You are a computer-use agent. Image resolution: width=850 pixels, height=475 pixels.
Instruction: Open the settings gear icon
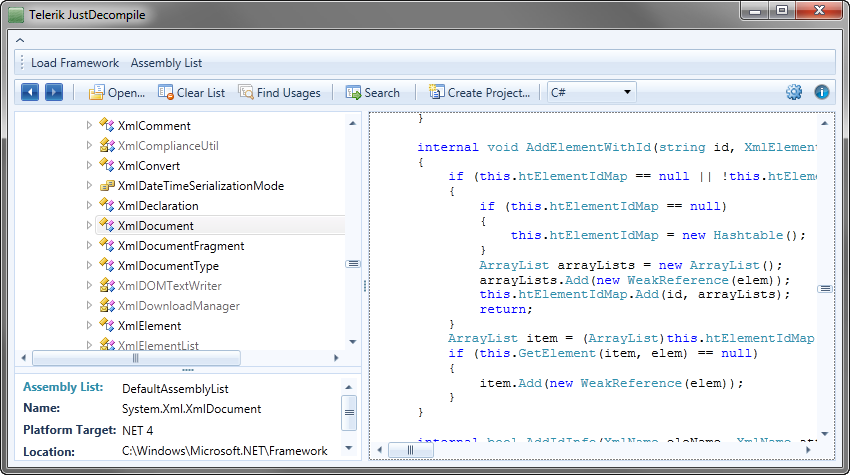[794, 92]
